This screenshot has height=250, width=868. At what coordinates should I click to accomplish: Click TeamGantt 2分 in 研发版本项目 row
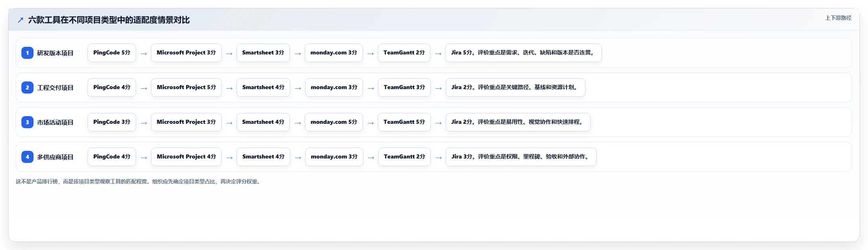(404, 53)
